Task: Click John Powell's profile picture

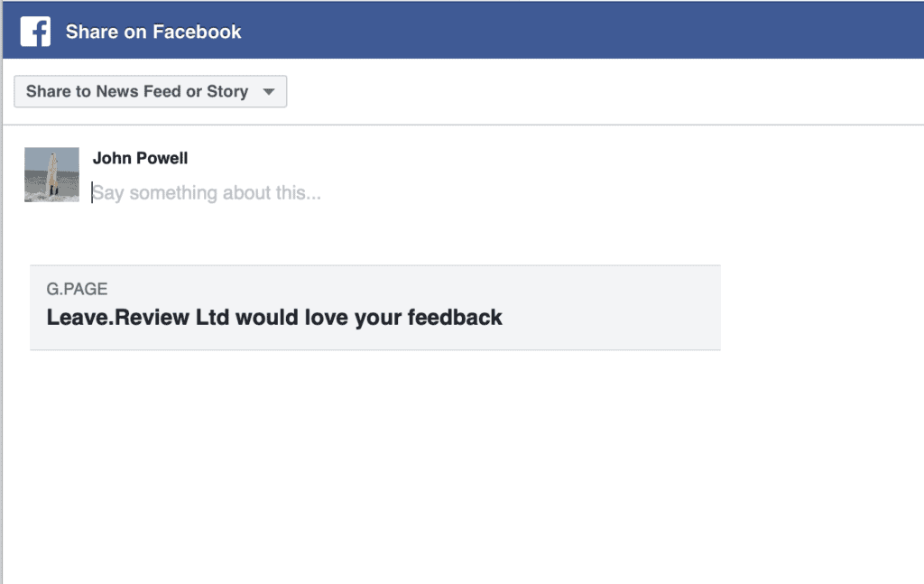Action: coord(51,174)
